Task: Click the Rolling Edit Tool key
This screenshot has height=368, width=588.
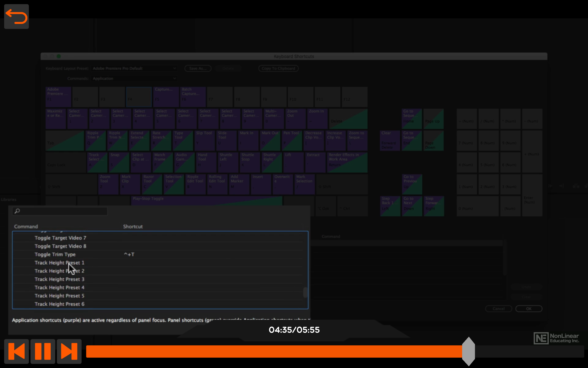Action: (218, 184)
